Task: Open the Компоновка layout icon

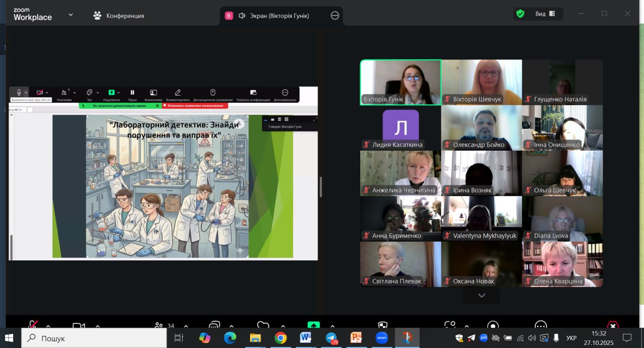Action: 153,93
